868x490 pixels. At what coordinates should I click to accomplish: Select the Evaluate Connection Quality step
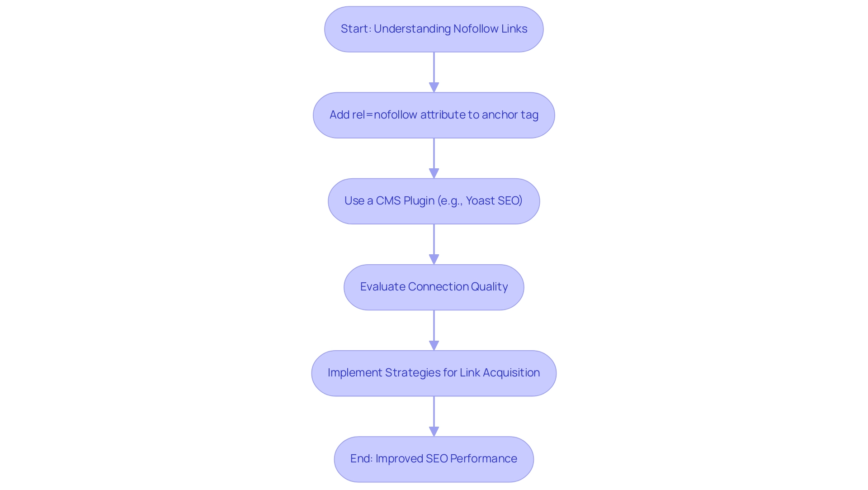point(434,286)
